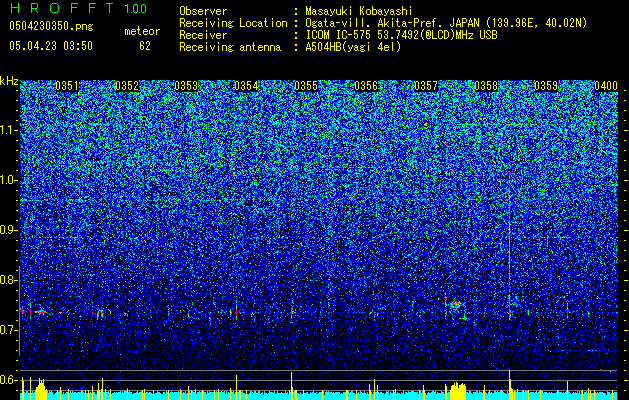The height and width of the screenshot is (400, 629).
Task: Click the meteor label
Action: (x=142, y=31)
